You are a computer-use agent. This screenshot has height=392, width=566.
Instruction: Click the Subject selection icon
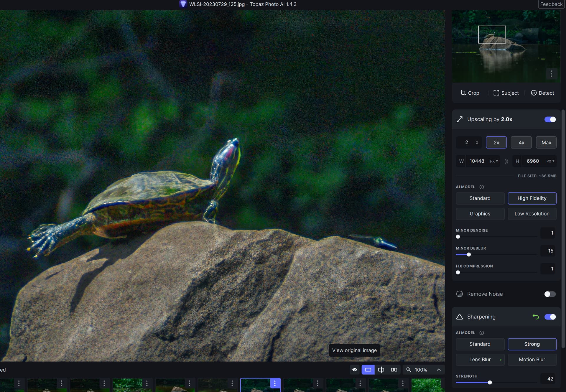[x=496, y=93]
